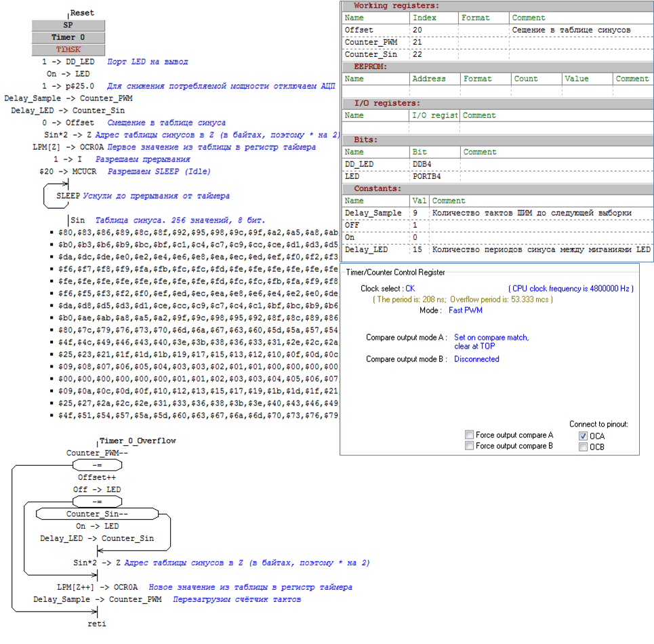The height and width of the screenshot is (644, 654).
Task: Select the PORTB4 bit cell
Action: [435, 176]
